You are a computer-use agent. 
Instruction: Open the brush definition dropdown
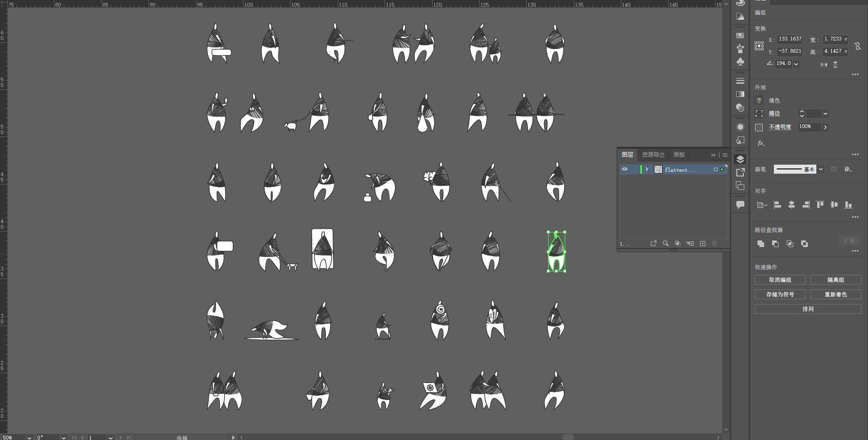[821, 169]
